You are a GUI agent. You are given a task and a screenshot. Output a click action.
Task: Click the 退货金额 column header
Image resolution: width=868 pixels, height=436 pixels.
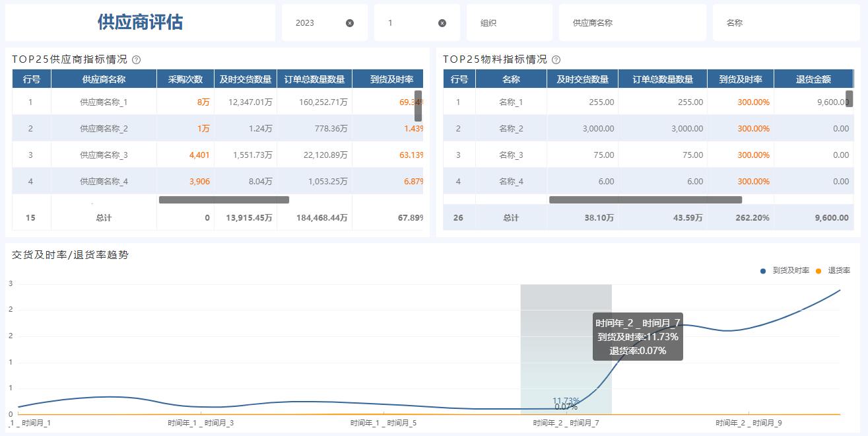click(813, 79)
